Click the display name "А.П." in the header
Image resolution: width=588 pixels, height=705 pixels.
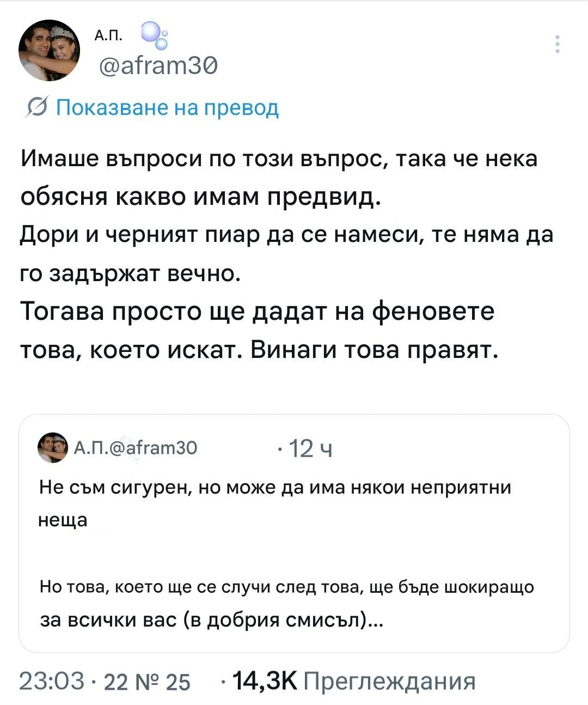(x=108, y=37)
